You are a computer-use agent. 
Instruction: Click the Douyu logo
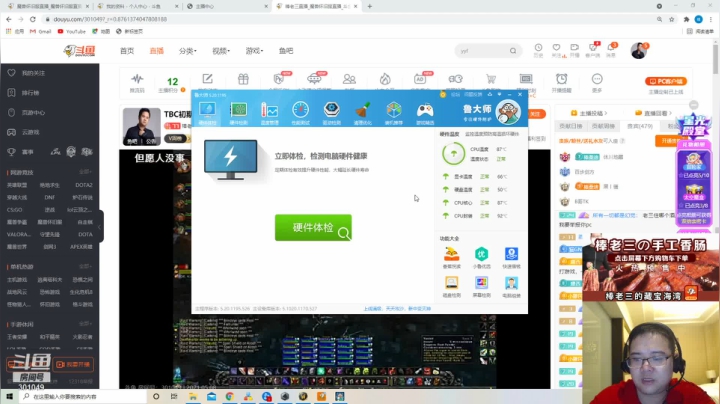[79, 50]
